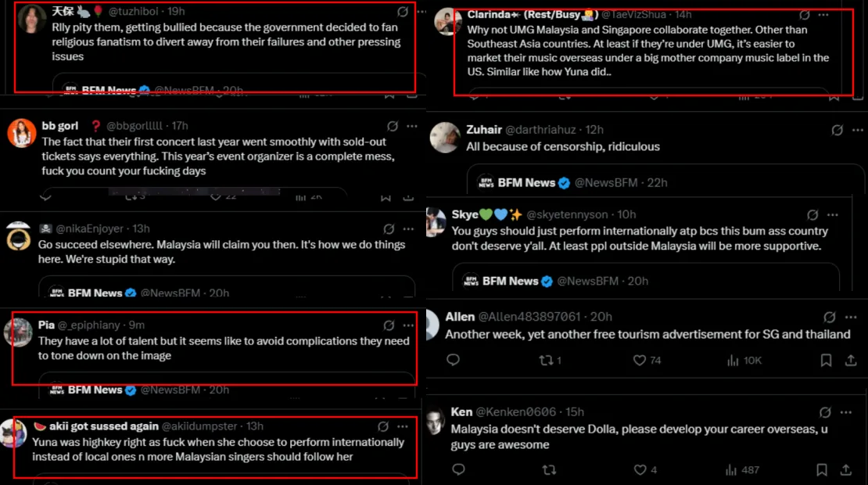
Task: Bookmark Allen's tweet
Action: [826, 360]
